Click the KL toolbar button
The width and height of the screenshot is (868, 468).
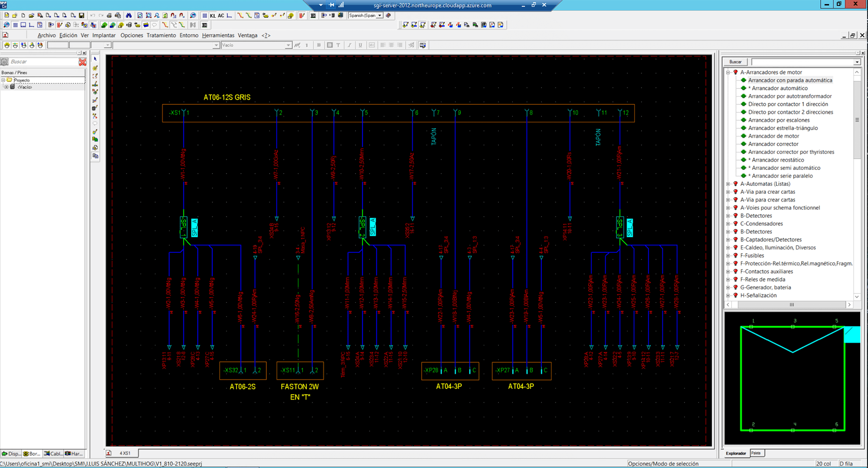[x=213, y=15]
